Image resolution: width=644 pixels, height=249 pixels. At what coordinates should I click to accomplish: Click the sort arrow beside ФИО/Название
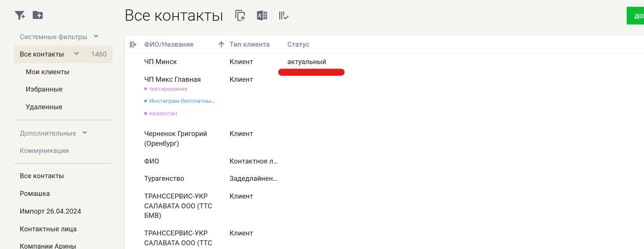221,44
